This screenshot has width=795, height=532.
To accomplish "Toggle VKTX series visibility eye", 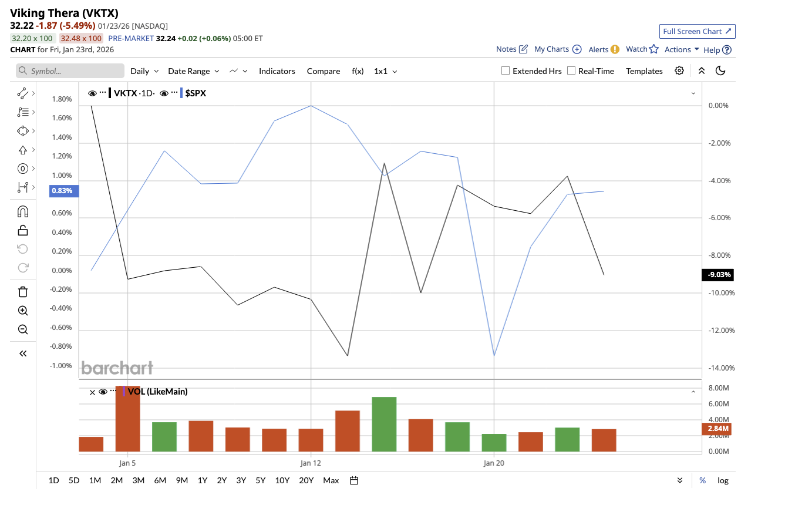I will pos(92,93).
